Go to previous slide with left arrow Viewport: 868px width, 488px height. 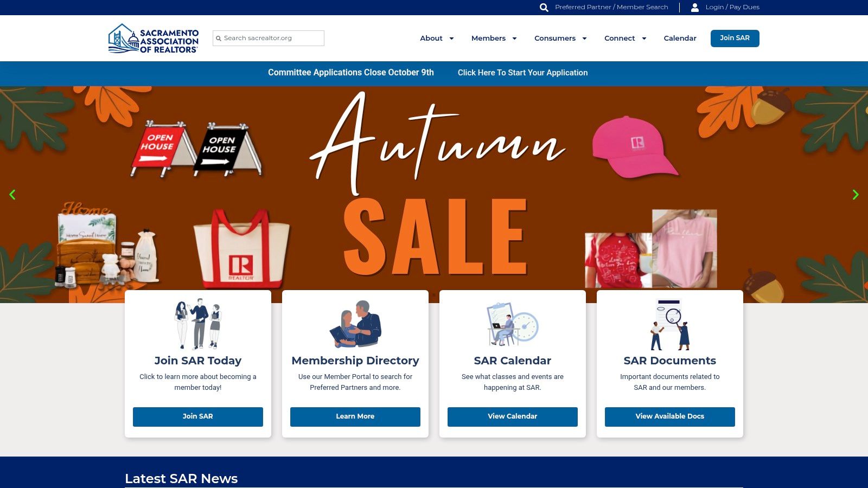click(x=12, y=195)
